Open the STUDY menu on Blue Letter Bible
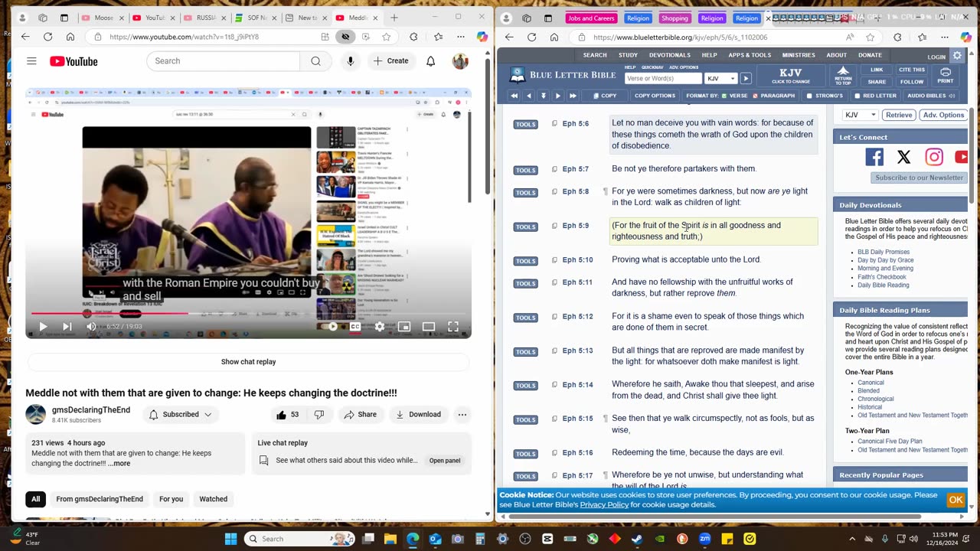 coord(628,55)
